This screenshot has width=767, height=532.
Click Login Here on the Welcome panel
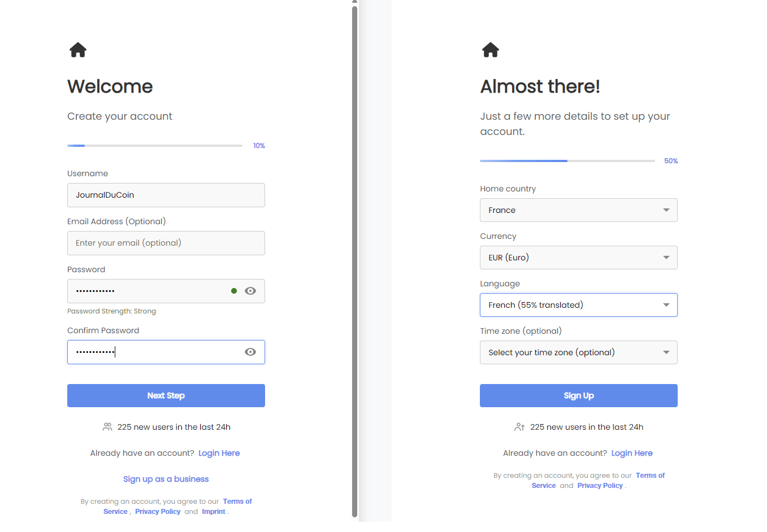pos(219,453)
